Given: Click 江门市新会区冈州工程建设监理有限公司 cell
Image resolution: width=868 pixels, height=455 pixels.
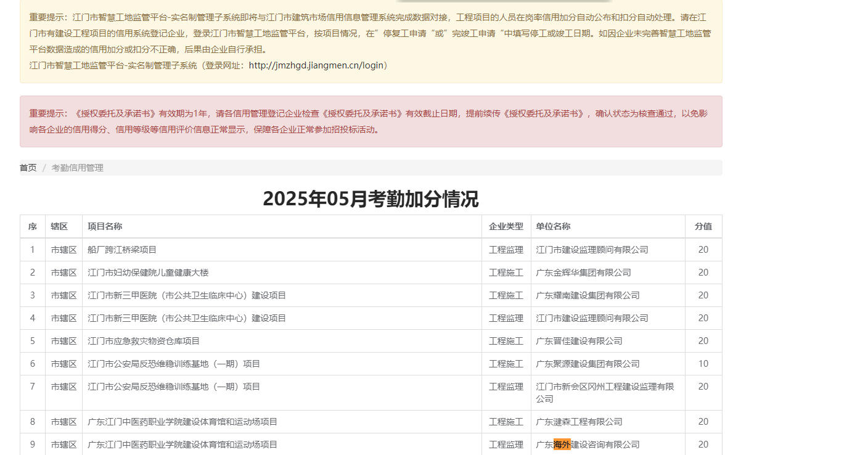Looking at the screenshot, I should point(605,392).
